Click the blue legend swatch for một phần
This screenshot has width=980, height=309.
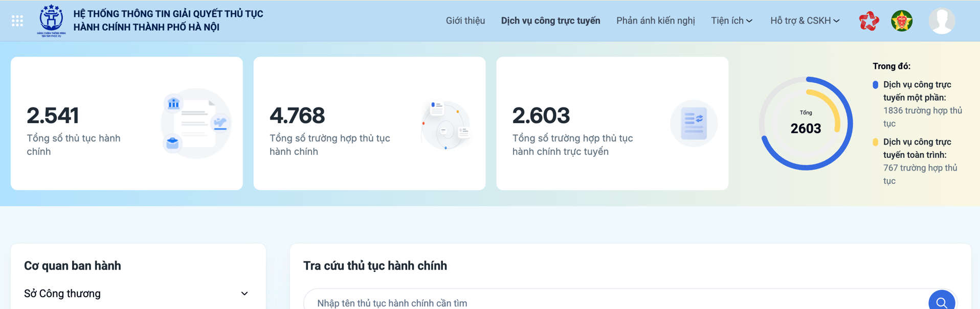pyautogui.click(x=875, y=85)
